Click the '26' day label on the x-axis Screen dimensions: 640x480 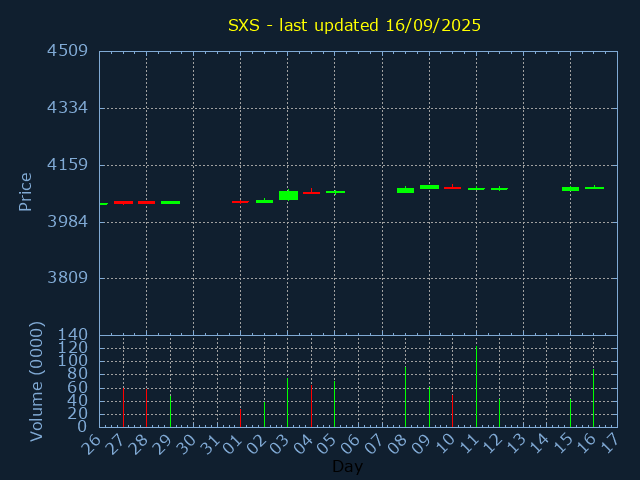91,444
